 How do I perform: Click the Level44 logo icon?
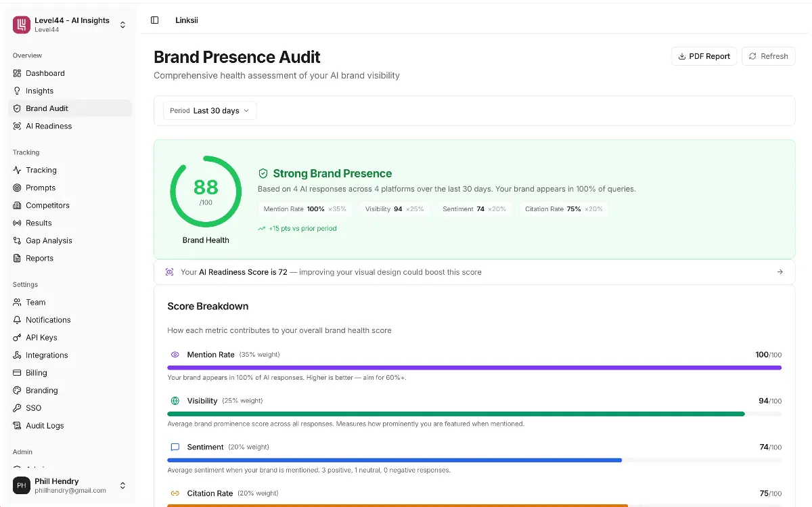tap(22, 25)
